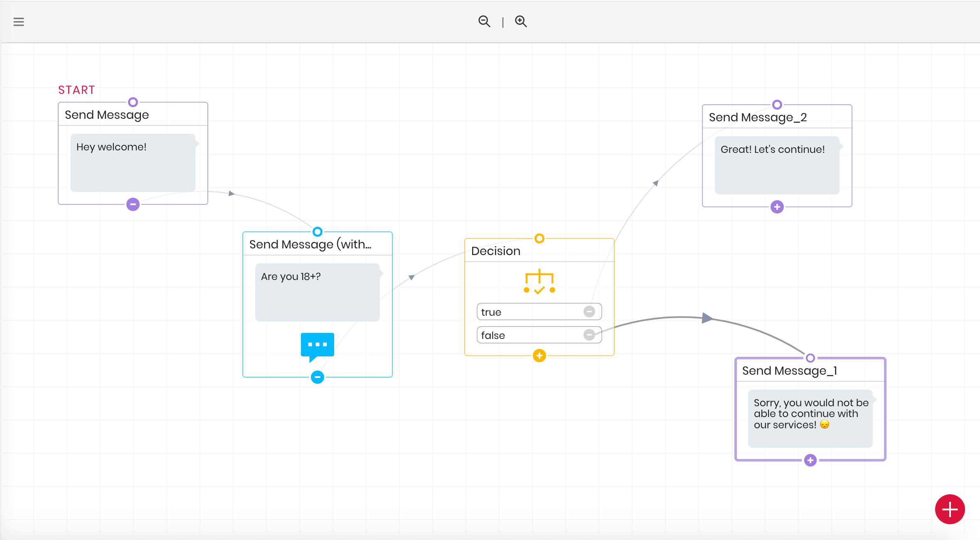Add branch with orange plus on Decision

[539, 356]
